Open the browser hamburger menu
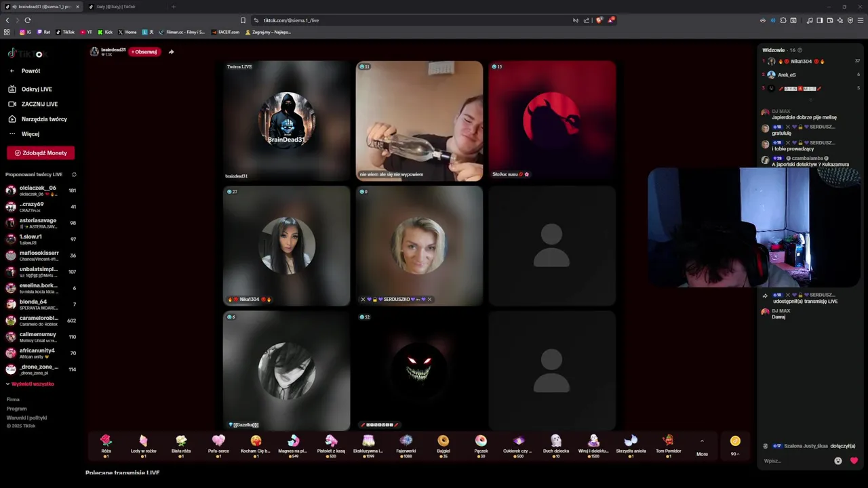The height and width of the screenshot is (488, 868). tap(861, 20)
